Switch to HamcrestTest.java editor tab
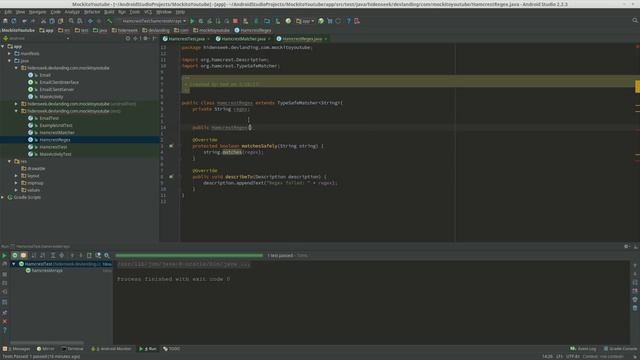640x360 pixels. coord(186,39)
